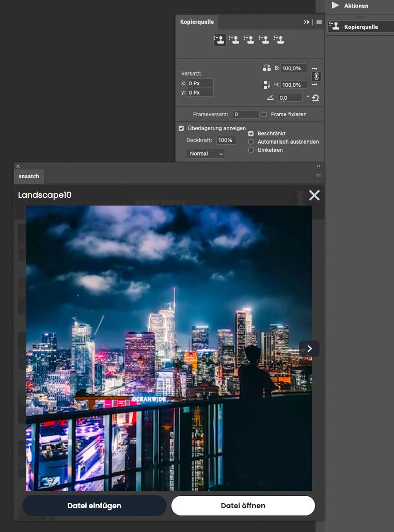Image resolution: width=394 pixels, height=532 pixels.
Task: Select the fifth clone source stamp
Action: point(279,39)
